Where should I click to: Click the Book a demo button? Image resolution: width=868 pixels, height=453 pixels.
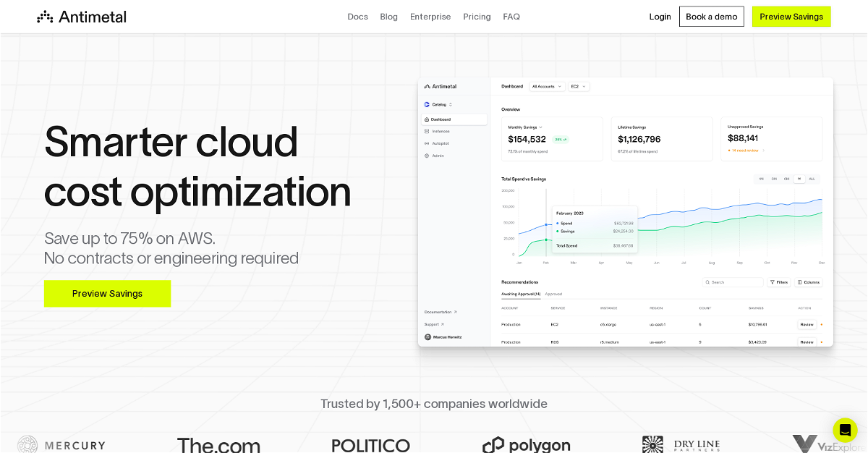[712, 17]
